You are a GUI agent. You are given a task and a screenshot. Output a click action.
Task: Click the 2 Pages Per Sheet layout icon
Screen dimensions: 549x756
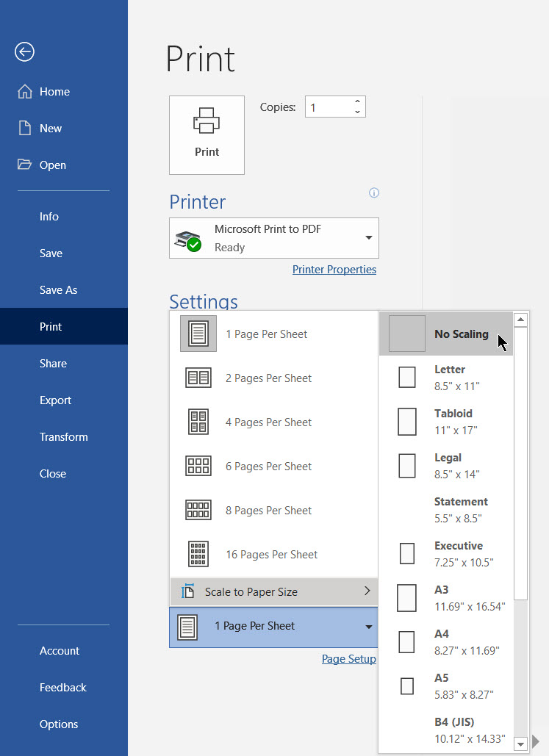pyautogui.click(x=198, y=378)
